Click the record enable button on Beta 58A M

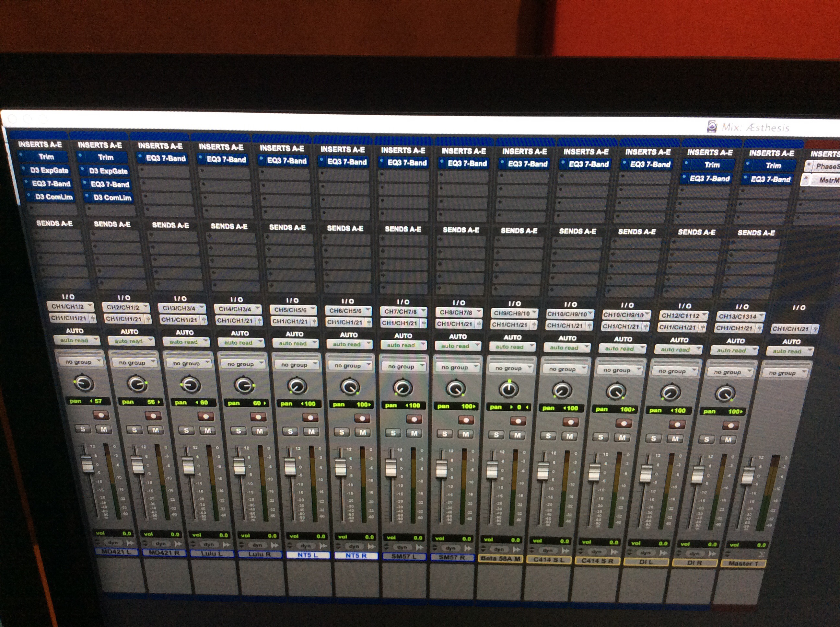[518, 421]
